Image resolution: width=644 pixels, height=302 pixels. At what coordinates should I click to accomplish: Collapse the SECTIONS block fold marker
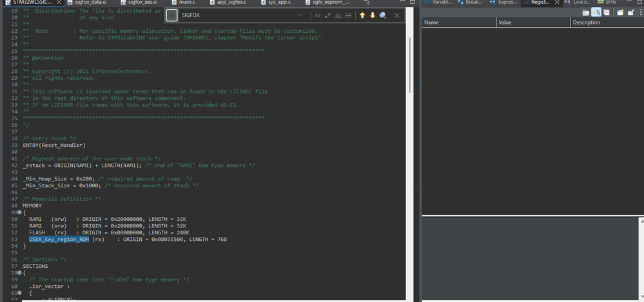click(x=19, y=273)
